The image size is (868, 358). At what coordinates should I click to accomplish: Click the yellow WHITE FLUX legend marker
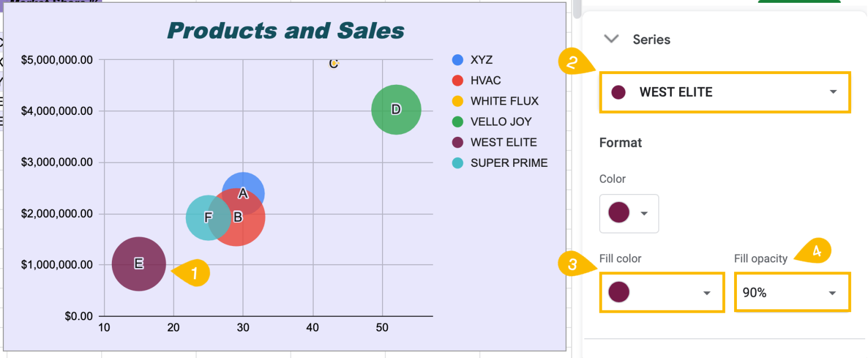[458, 101]
